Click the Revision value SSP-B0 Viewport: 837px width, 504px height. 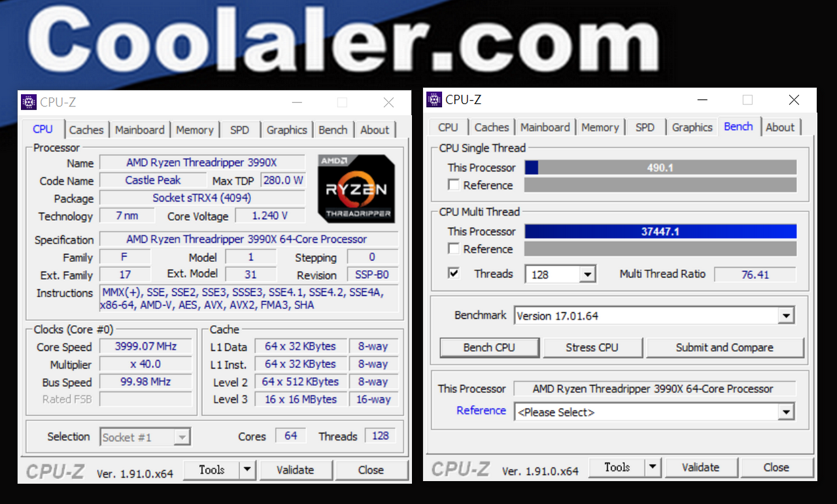pyautogui.click(x=372, y=275)
